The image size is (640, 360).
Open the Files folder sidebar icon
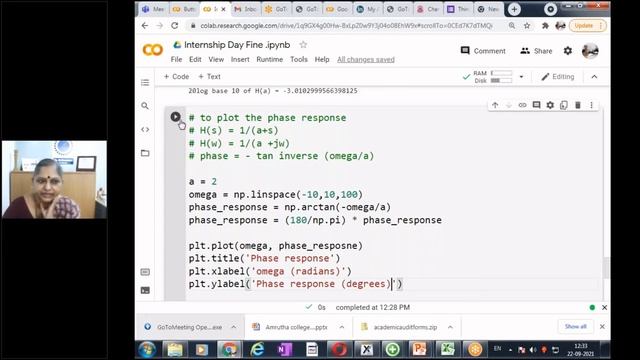tap(145, 153)
